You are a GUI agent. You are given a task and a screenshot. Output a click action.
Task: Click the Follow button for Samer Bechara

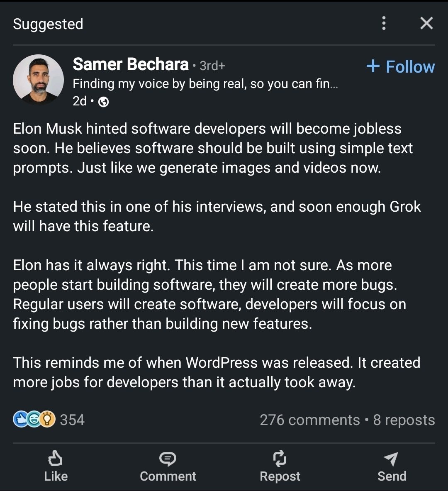[x=399, y=66]
